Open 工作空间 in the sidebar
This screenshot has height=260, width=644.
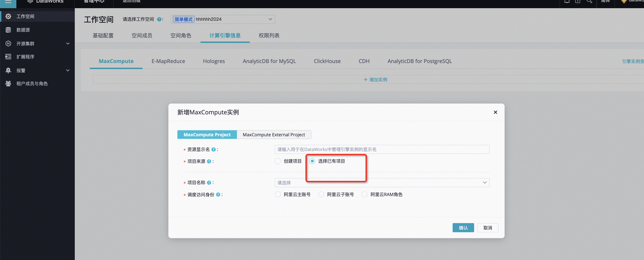pos(37,16)
